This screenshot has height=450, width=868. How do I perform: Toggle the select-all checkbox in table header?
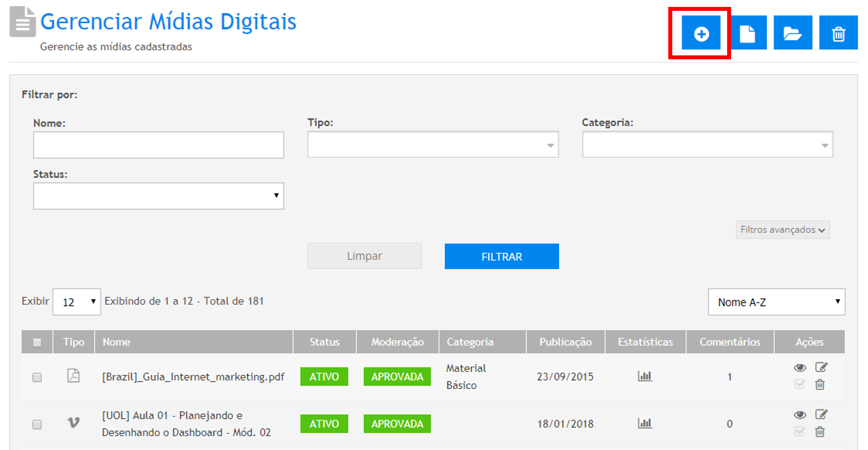[37, 342]
